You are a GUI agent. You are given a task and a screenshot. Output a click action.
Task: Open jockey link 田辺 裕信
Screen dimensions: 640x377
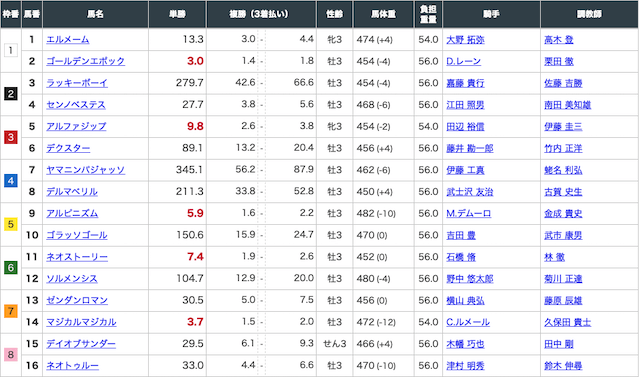coord(465,126)
